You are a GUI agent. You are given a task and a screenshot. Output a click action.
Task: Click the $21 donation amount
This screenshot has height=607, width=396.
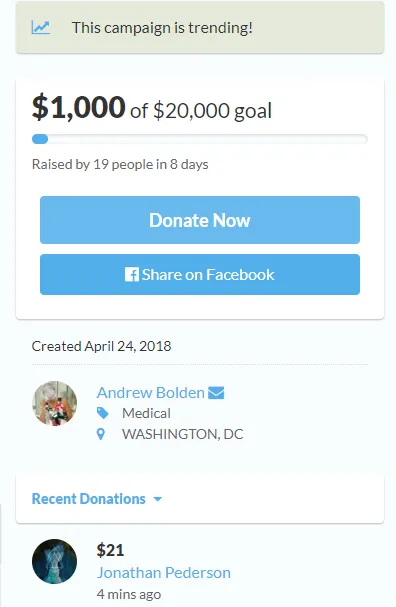(110, 550)
